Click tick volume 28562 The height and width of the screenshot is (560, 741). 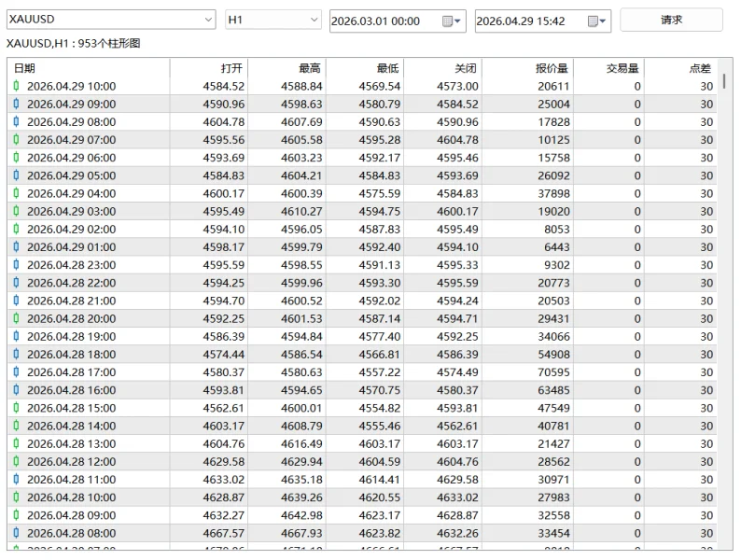point(553,462)
